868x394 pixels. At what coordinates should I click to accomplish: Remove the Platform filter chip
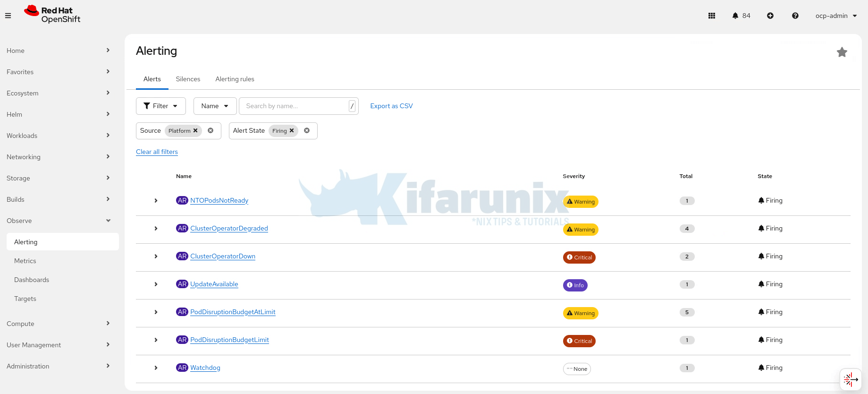point(195,131)
